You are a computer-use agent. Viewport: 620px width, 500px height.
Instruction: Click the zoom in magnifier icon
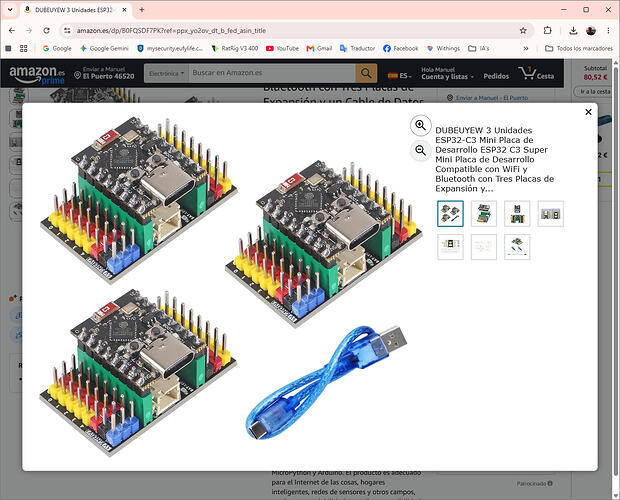click(x=420, y=126)
